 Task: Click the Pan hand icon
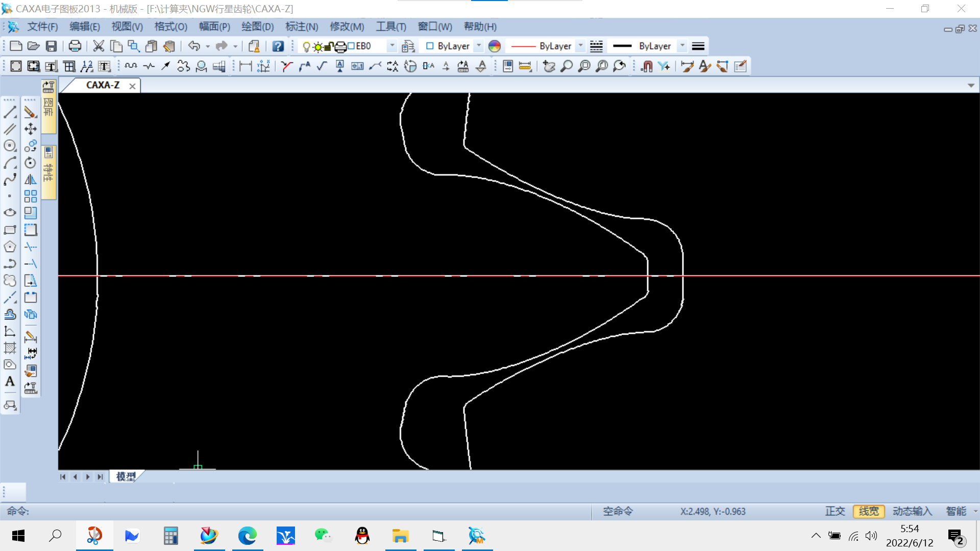click(549, 66)
